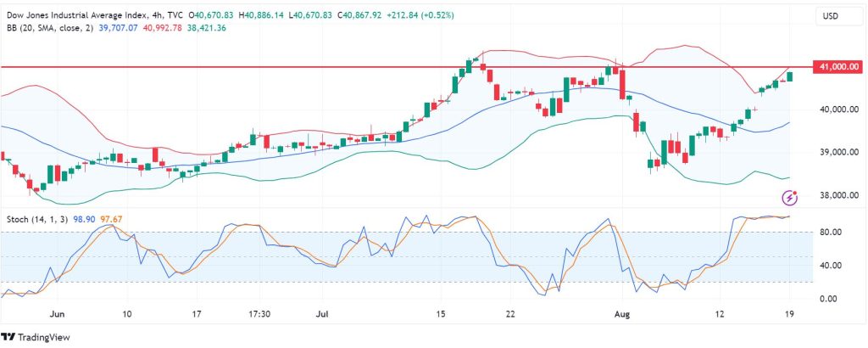Select the BB (20, SMA, close, 2) indicator label
Viewport: 868px width, 348px height.
click(x=48, y=28)
